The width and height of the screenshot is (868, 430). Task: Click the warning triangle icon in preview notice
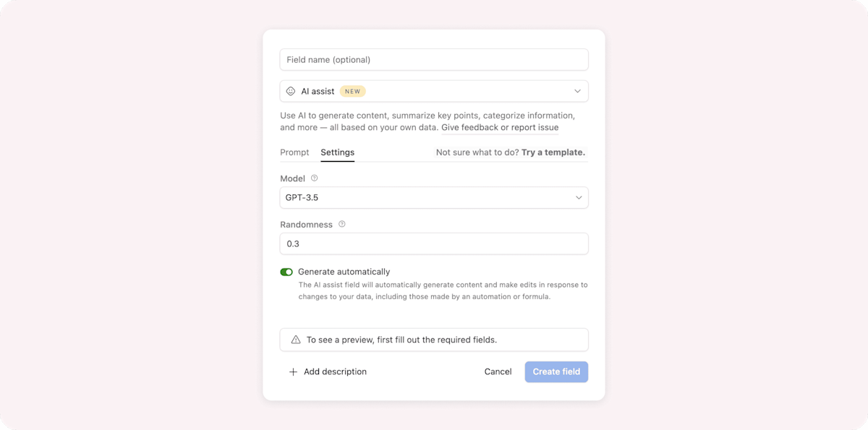click(x=295, y=340)
